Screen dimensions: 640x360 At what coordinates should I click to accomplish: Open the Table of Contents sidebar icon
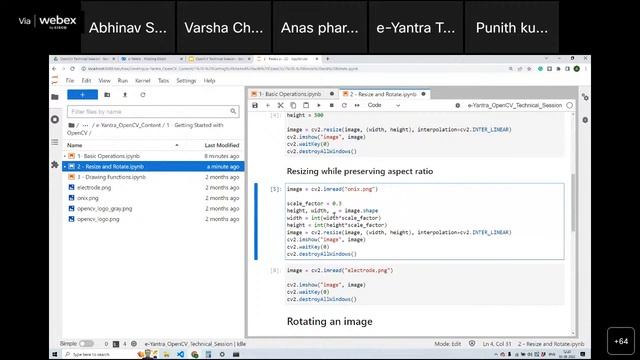(x=55, y=142)
